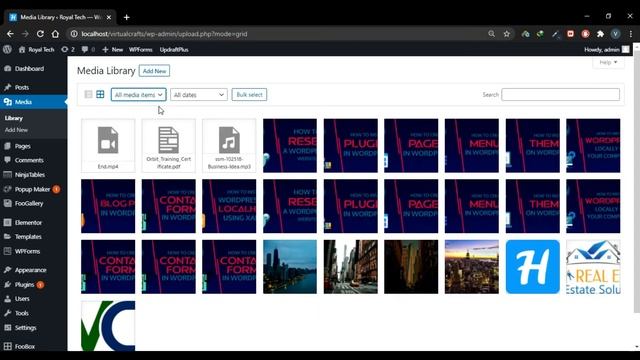Select the Business-Idea.mp3 audio file
This screenshot has height=360, width=640.
point(229,146)
